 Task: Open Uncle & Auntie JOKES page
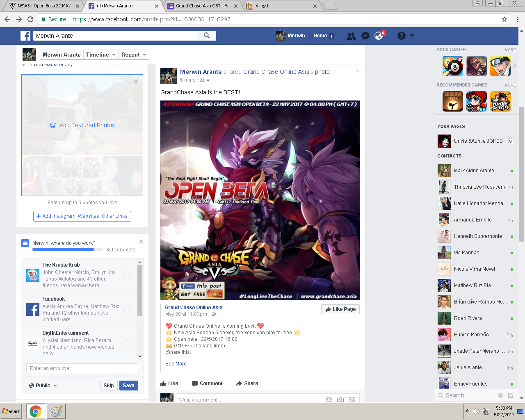476,141
